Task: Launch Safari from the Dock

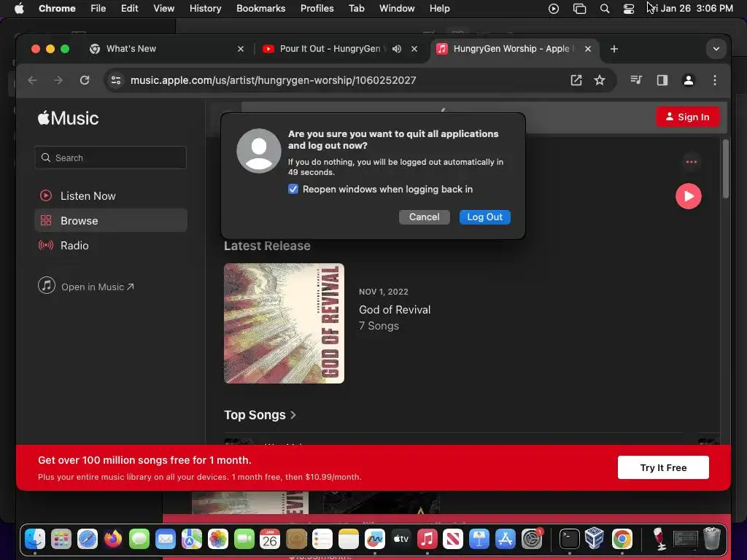Action: click(88, 539)
